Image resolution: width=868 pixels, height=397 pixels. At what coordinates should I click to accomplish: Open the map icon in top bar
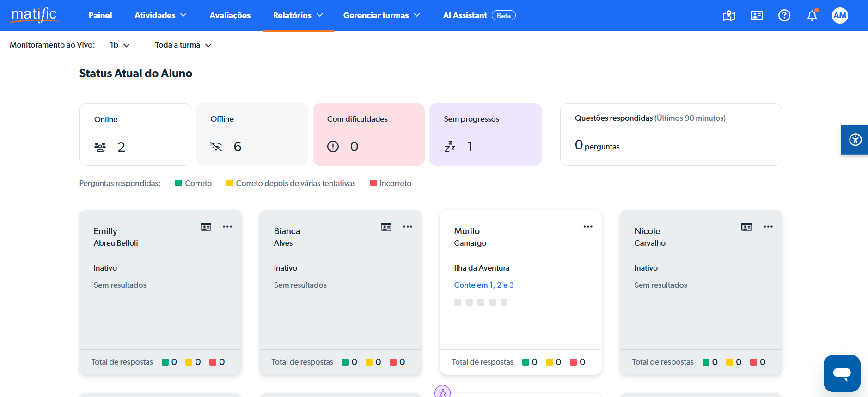[x=728, y=16]
